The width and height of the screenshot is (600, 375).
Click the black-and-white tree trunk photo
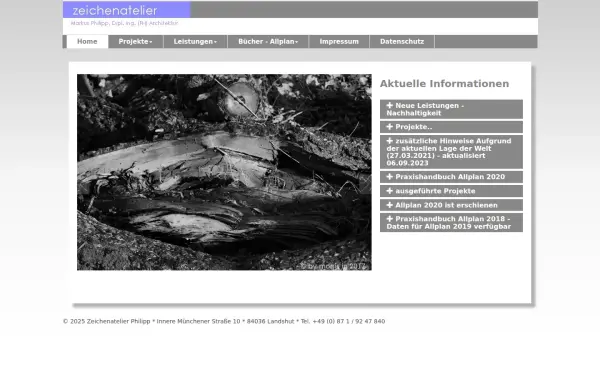point(224,172)
